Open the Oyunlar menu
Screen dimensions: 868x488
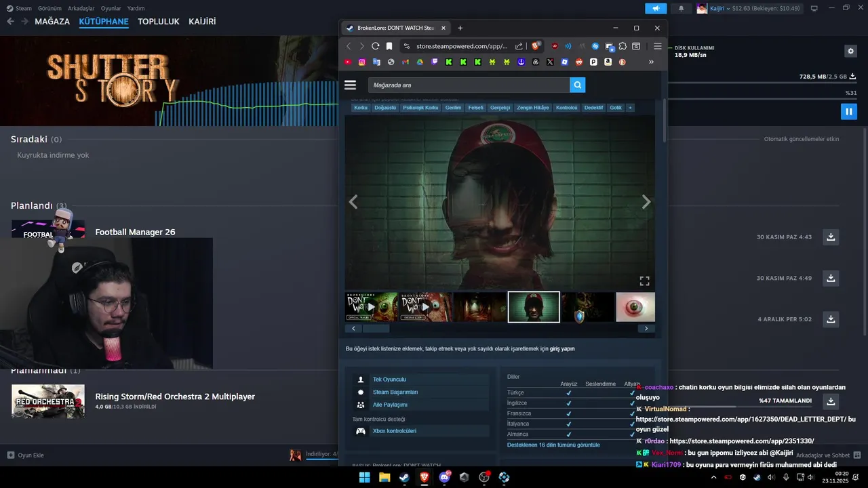[x=111, y=8]
